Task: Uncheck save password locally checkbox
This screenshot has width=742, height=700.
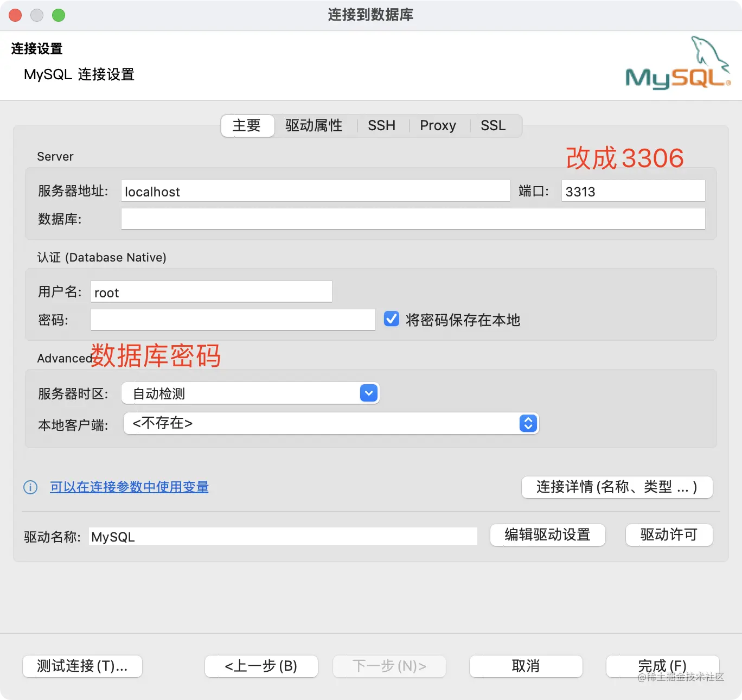Action: [x=392, y=319]
